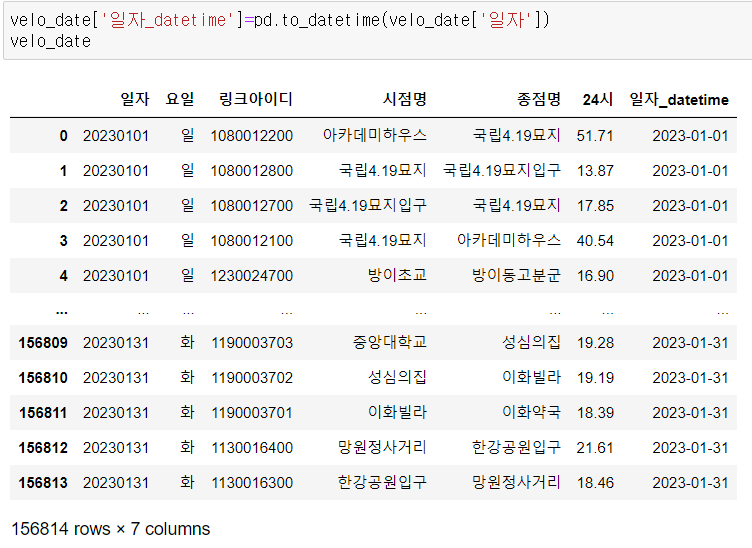Click link ID cell 1080012700
The height and width of the screenshot is (548, 752).
click(252, 206)
